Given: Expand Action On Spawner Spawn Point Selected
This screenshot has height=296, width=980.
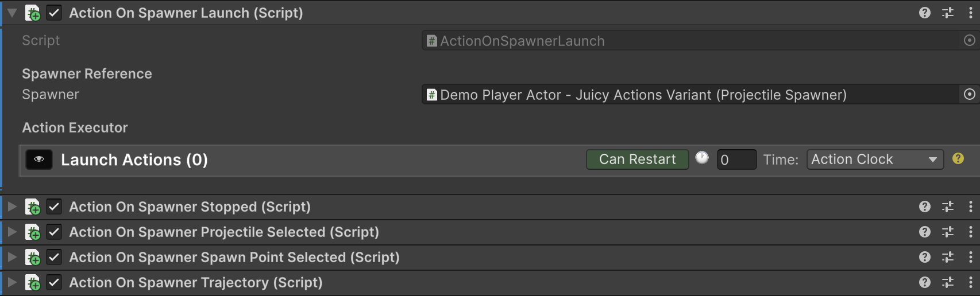Looking at the screenshot, I should click(11, 257).
